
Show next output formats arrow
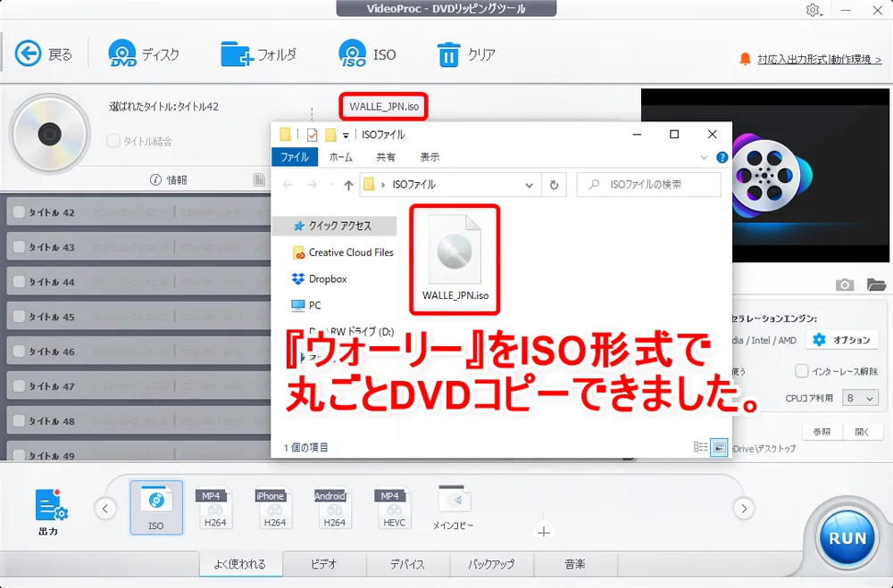pos(744,509)
